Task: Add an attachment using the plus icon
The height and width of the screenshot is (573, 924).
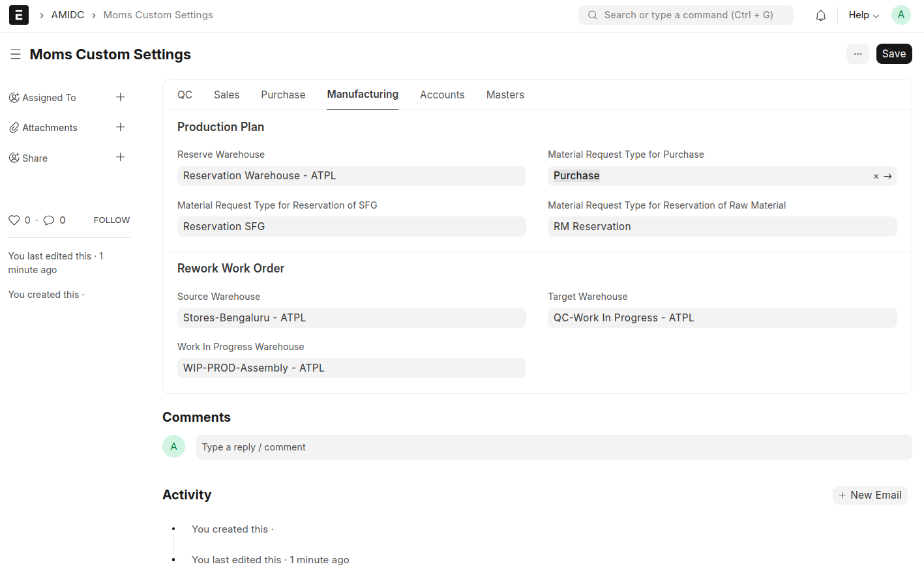Action: pyautogui.click(x=121, y=127)
